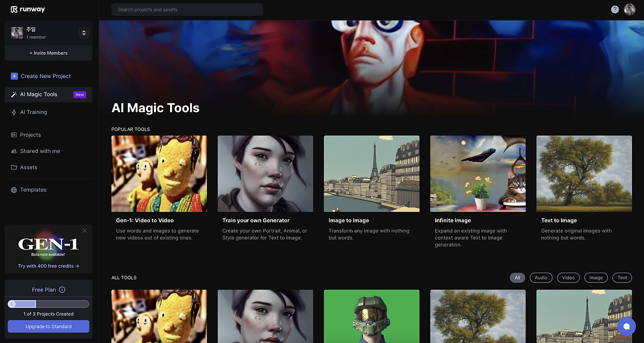The width and height of the screenshot is (644, 343).
Task: Click the ALL TOOLS heading
Action: (124, 278)
